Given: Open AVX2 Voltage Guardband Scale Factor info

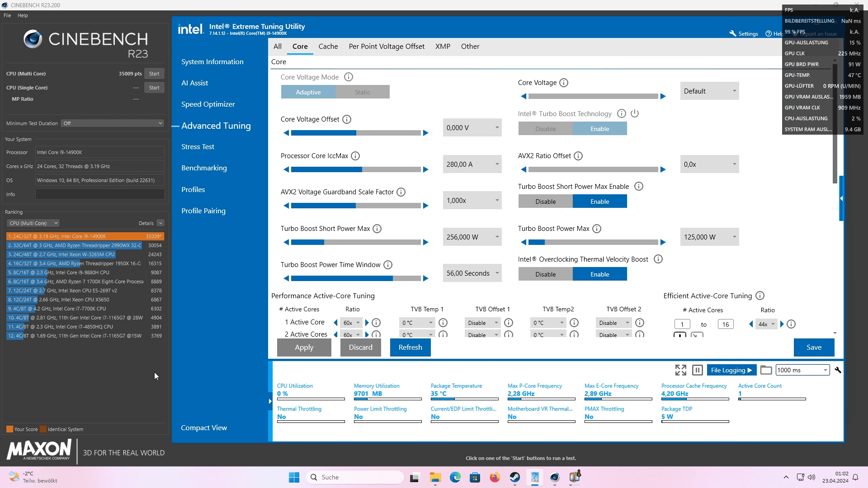Looking at the screenshot, I should tap(401, 192).
